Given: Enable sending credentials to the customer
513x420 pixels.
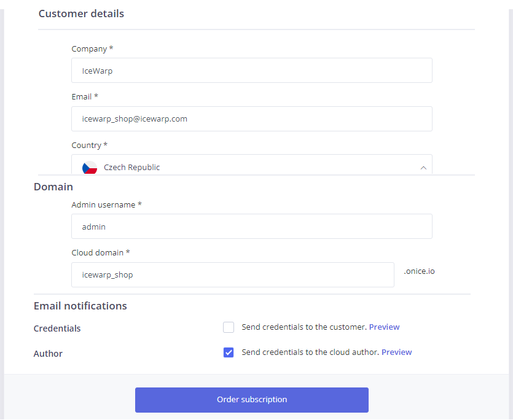Looking at the screenshot, I should click(229, 327).
